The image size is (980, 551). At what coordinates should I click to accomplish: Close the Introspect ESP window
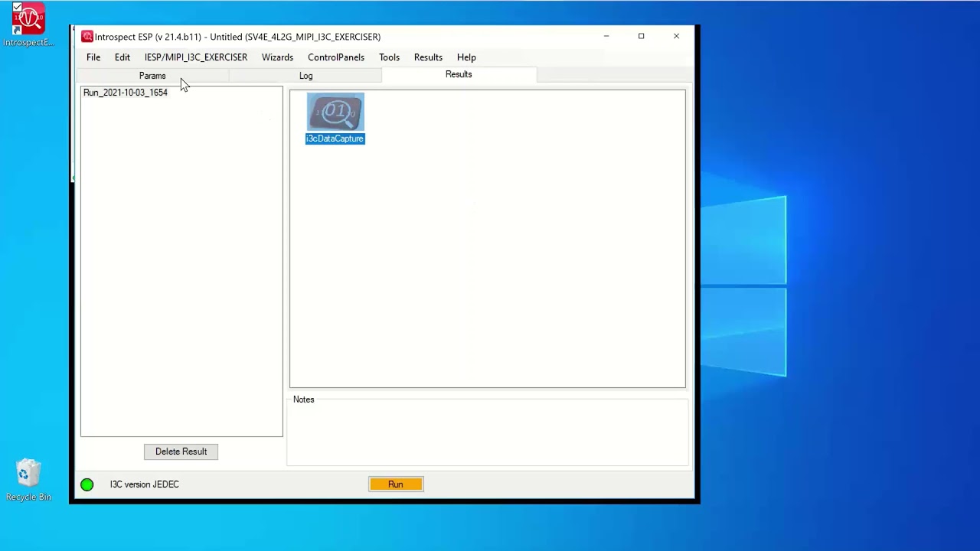676,36
